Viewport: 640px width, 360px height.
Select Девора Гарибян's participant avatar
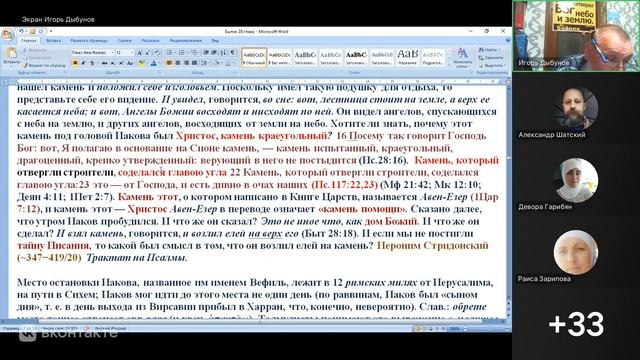(576, 181)
